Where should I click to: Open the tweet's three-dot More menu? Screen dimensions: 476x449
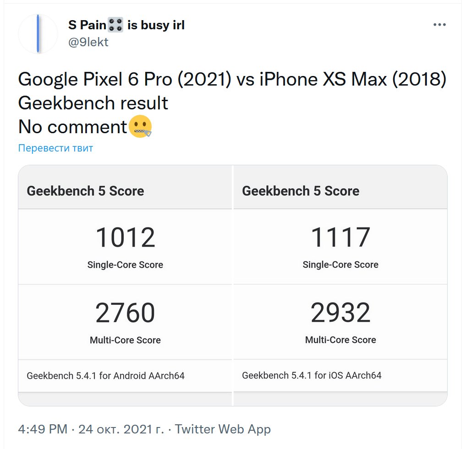click(x=439, y=25)
